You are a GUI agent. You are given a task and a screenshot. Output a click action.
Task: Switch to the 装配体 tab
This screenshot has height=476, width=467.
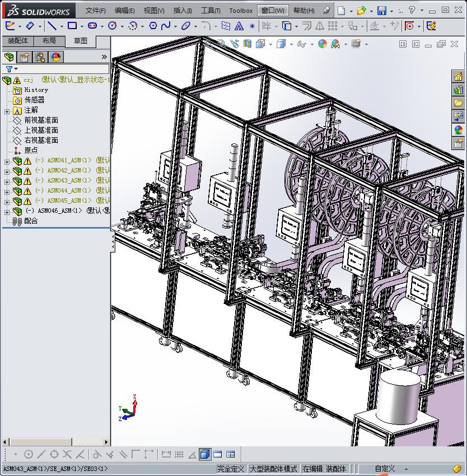[18, 40]
